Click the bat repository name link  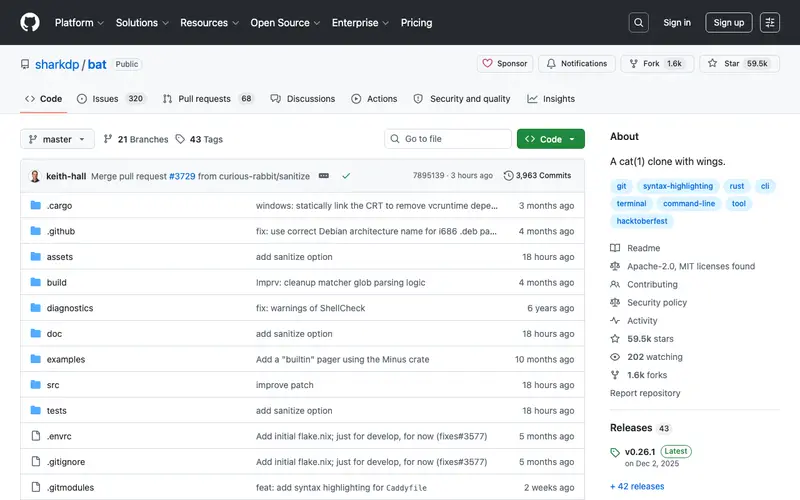(97, 64)
